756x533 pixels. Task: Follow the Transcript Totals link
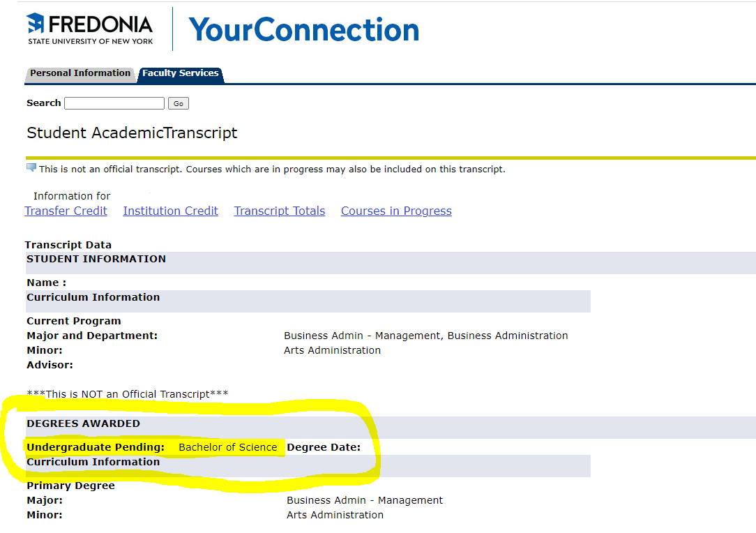point(279,211)
